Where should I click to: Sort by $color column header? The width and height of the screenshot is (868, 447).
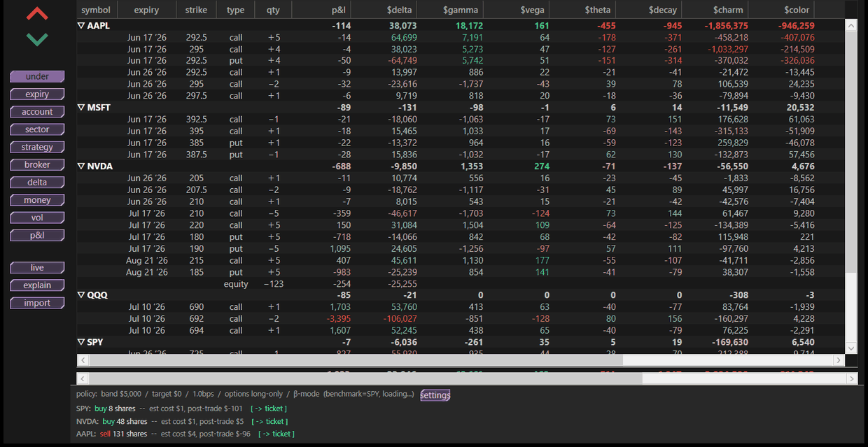[782, 10]
